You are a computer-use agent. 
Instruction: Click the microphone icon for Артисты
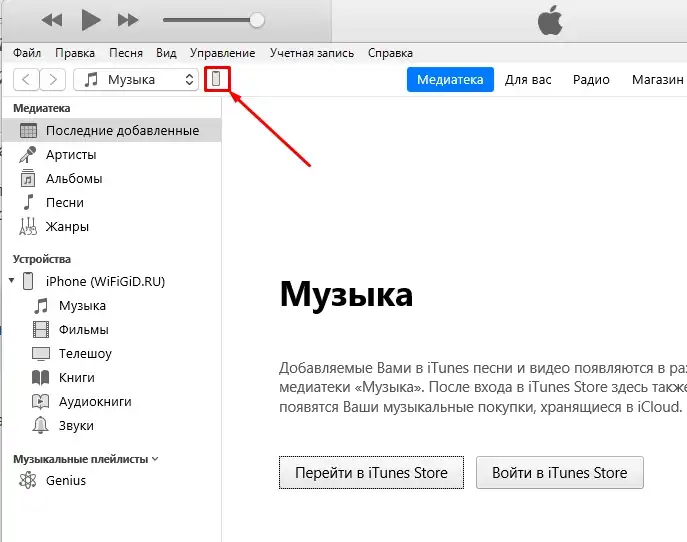(x=28, y=155)
